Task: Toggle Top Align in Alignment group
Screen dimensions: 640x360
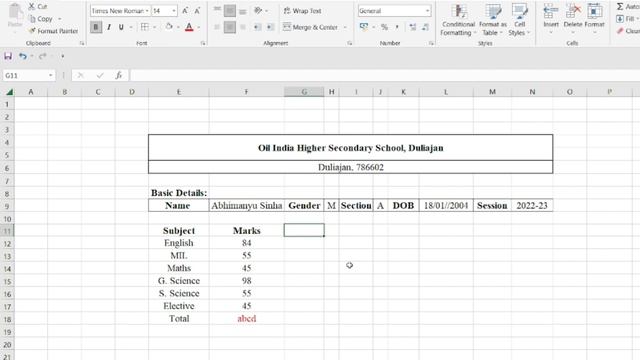Action: coord(217,11)
